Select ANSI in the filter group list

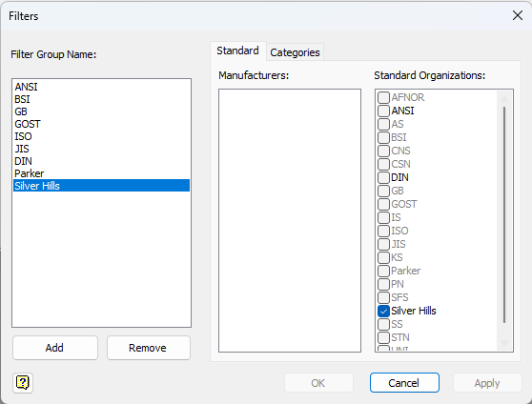pos(101,87)
